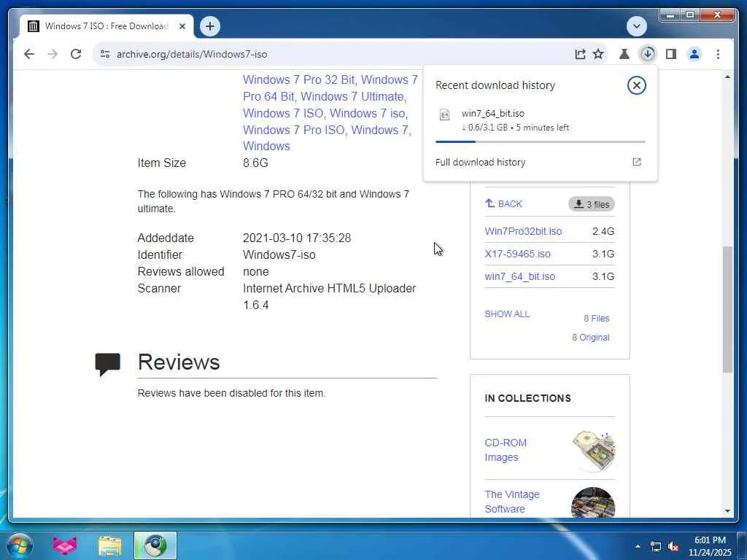This screenshot has height=560, width=747.
Task: Open the pink cat app in taskbar
Action: point(65,545)
